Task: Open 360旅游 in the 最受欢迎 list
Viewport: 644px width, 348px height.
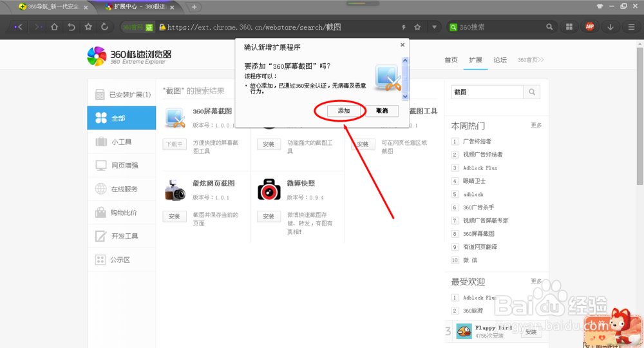Action: point(473,311)
